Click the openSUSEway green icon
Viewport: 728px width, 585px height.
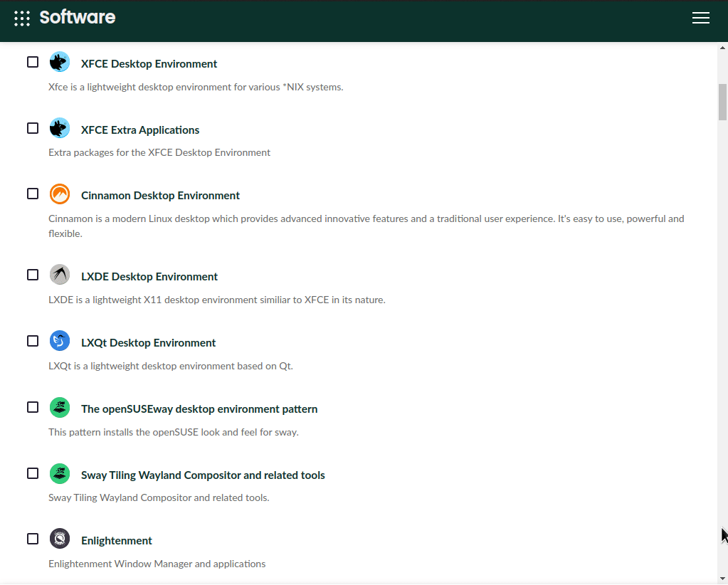coord(60,408)
